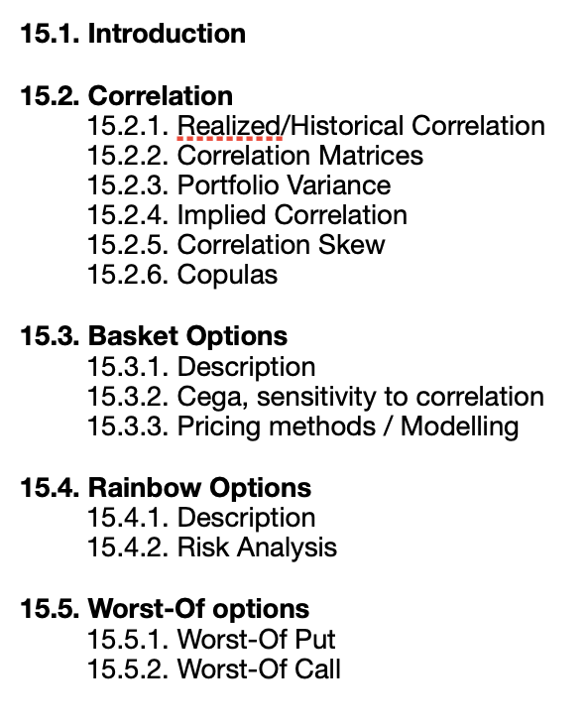Click the 15.4. Rainbow Options heading
587x728 pixels.
[x=166, y=488]
